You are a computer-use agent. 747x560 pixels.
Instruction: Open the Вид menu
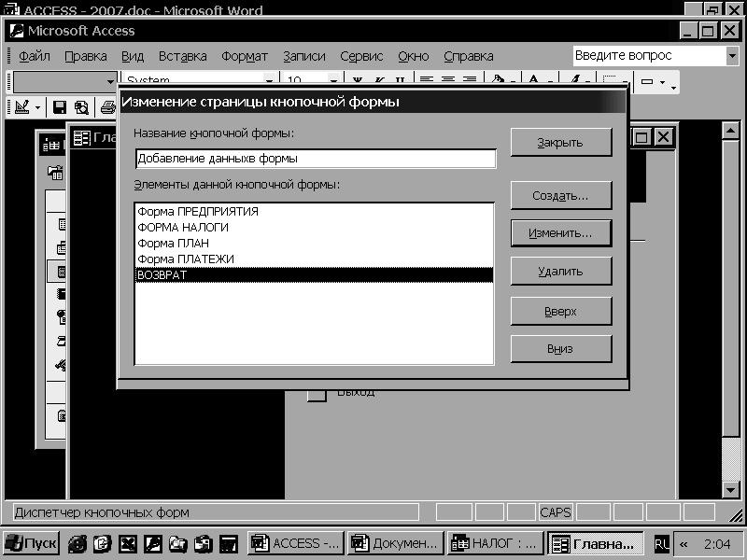click(133, 56)
